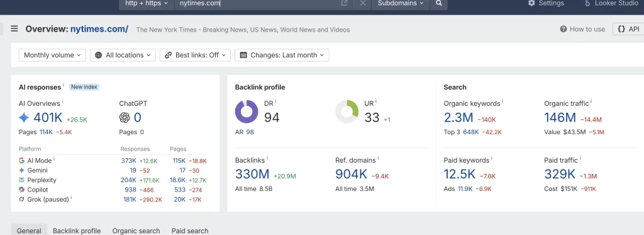644x235 pixels.
Task: Click info icon next to Organic traffic
Action: pos(591,101)
